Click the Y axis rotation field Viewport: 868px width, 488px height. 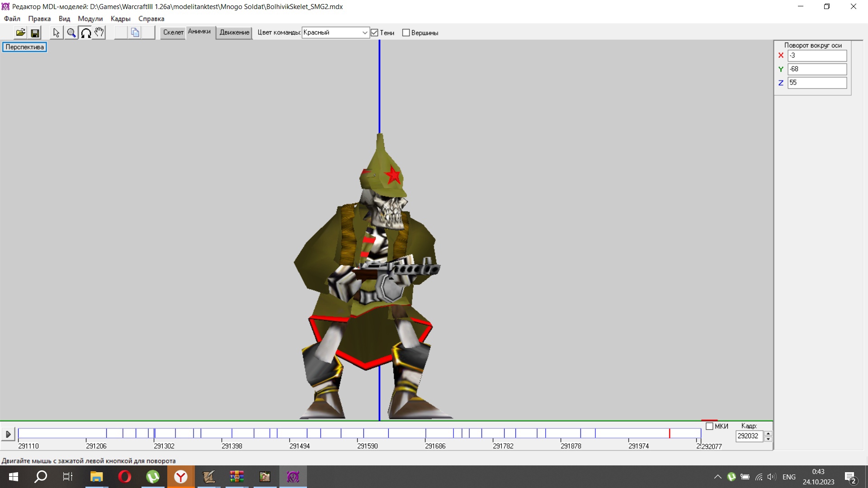point(817,69)
